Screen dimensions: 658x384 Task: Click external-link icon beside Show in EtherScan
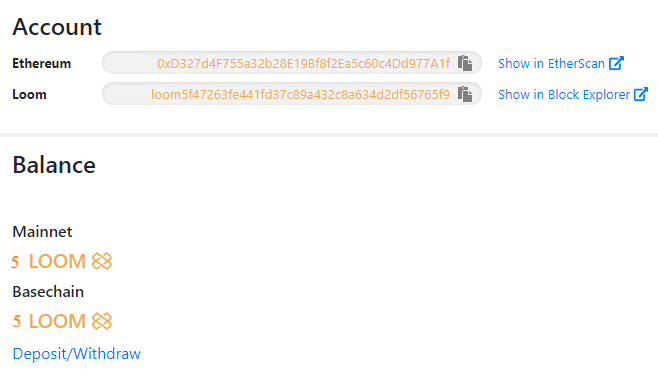[x=616, y=63]
